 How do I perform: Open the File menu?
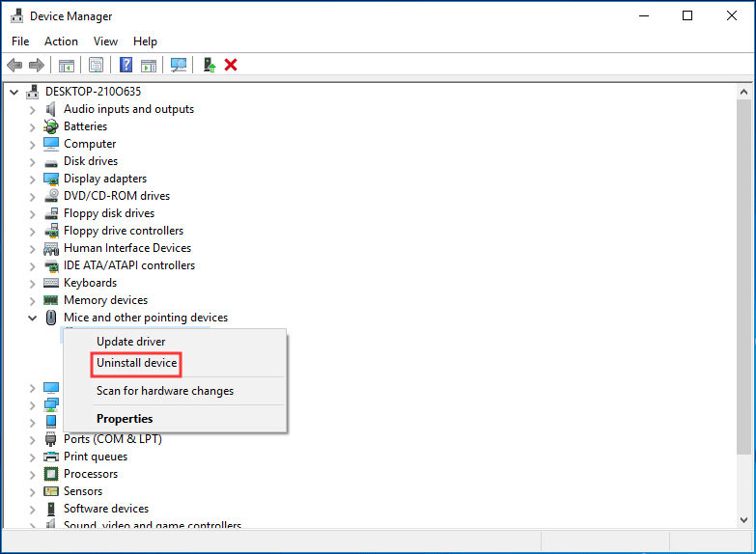(x=20, y=42)
